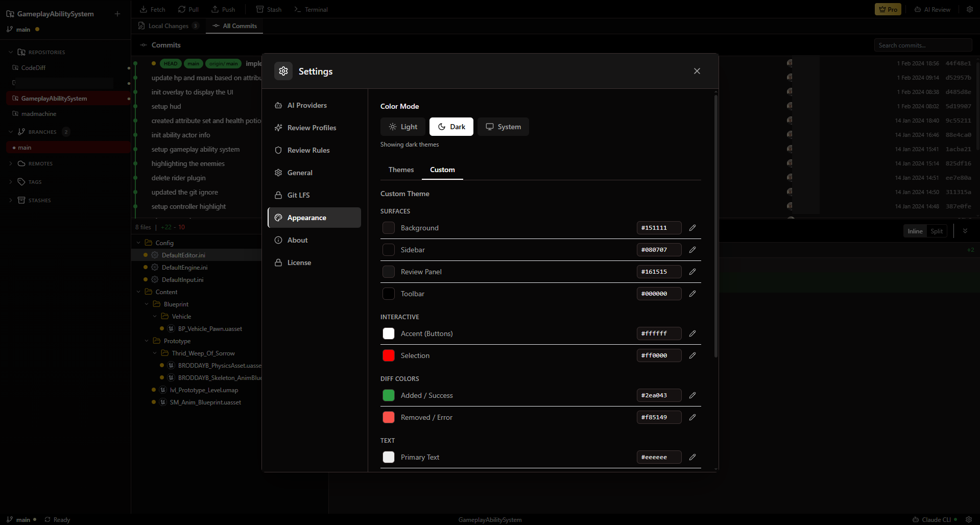This screenshot has width=980, height=525.
Task: Edit the Accent (Buttons) color pencil icon
Action: click(x=692, y=333)
